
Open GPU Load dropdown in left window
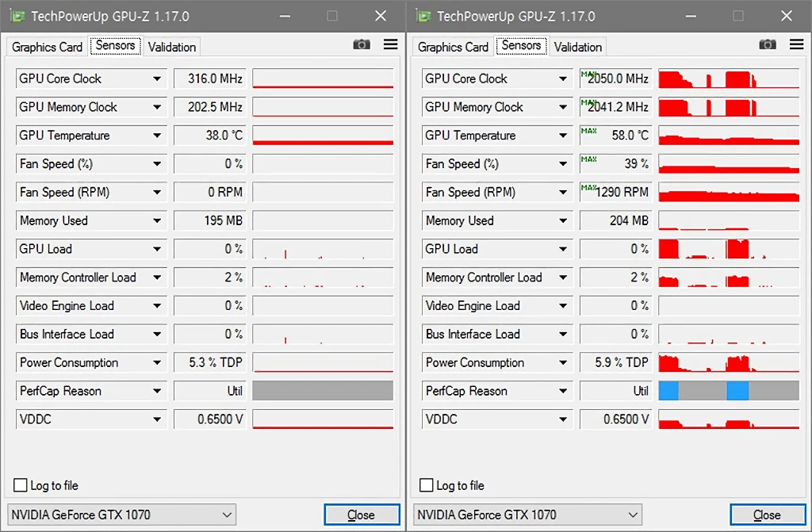[156, 249]
